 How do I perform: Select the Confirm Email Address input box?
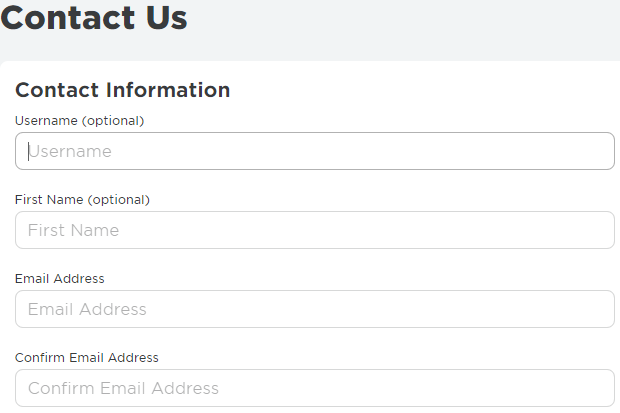pyautogui.click(x=314, y=388)
